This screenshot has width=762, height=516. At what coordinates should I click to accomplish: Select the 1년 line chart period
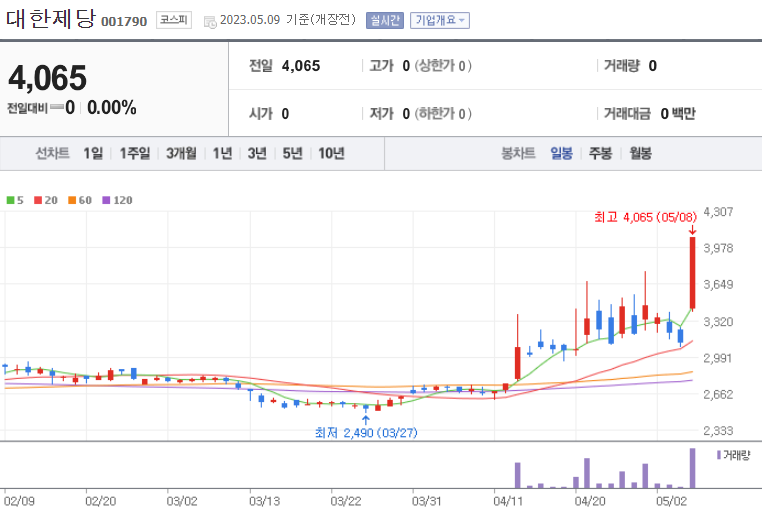tap(223, 154)
